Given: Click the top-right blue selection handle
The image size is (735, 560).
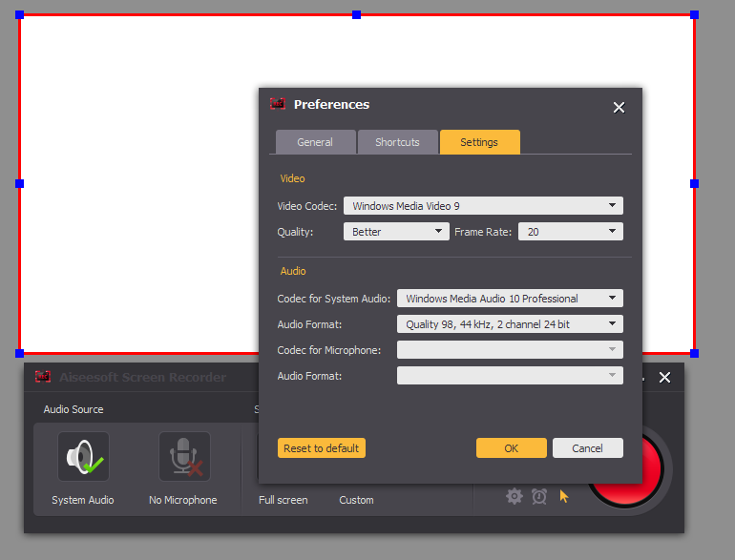Looking at the screenshot, I should coord(694,15).
